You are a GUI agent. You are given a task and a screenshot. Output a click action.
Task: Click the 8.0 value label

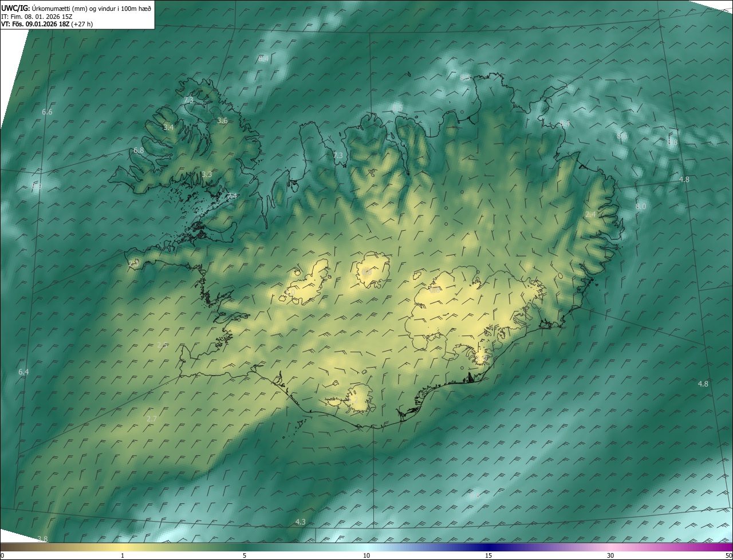tap(641, 206)
